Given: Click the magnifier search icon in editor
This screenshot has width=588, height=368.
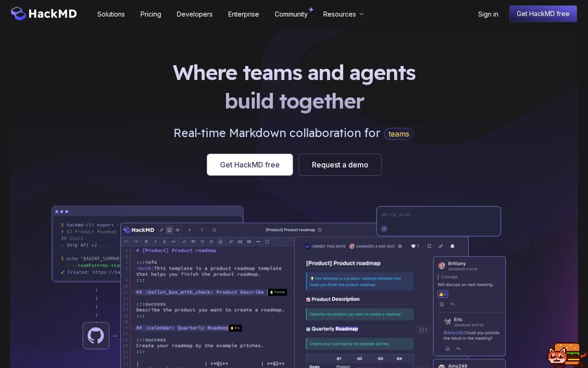Looking at the screenshot, I should [214, 230].
